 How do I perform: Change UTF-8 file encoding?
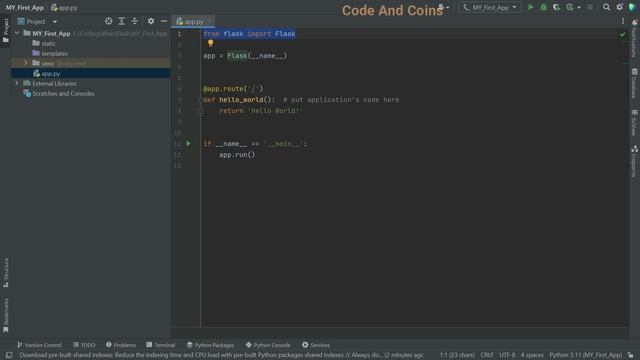pyautogui.click(x=507, y=355)
